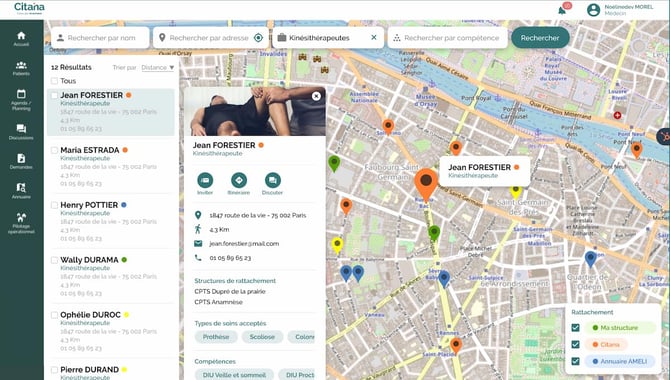670x380 pixels.
Task: Click the Inviter icon for Jean Forestier
Action: click(x=205, y=180)
